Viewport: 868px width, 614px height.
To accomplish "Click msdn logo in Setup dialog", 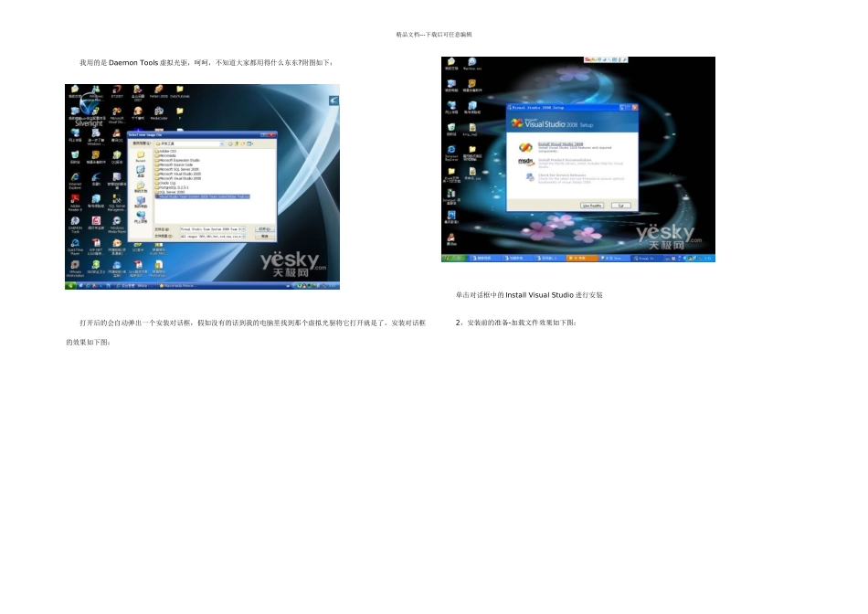I will [x=526, y=163].
